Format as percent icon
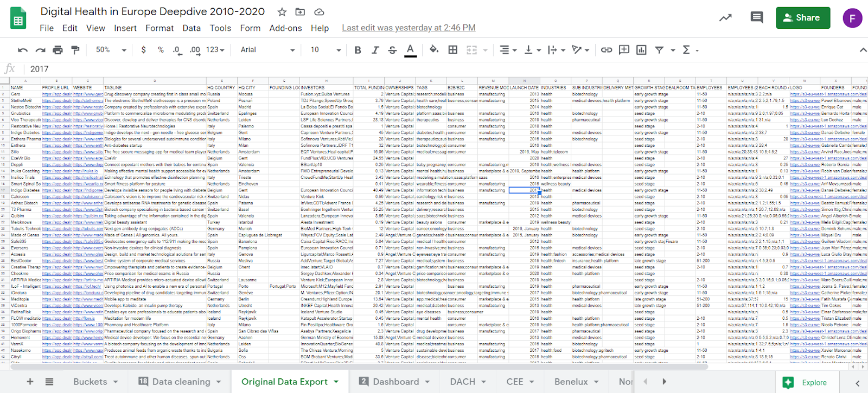The height and width of the screenshot is (393, 868). [161, 50]
